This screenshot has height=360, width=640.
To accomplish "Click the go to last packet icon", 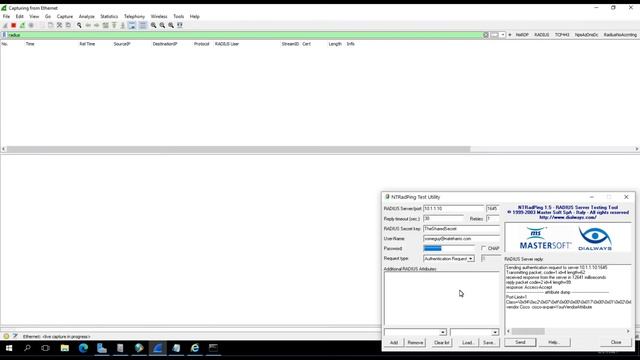I will click(123, 25).
